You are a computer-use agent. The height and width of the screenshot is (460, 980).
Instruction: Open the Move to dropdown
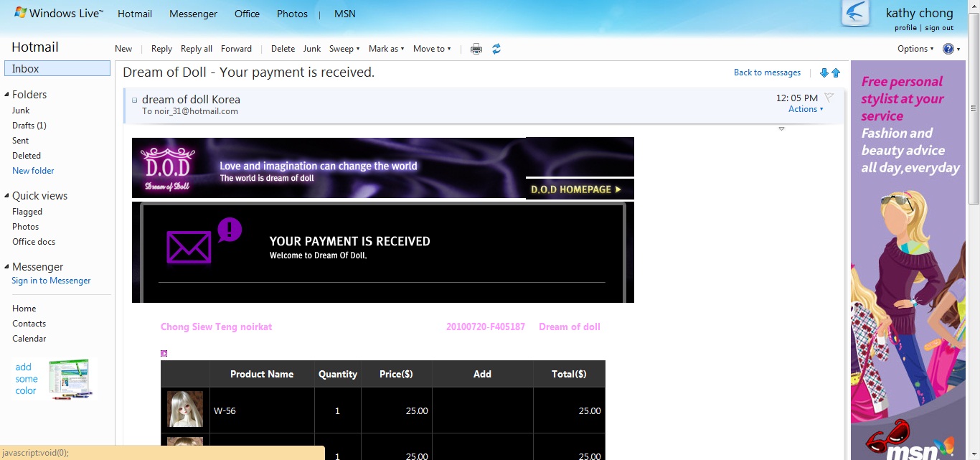pyautogui.click(x=432, y=49)
